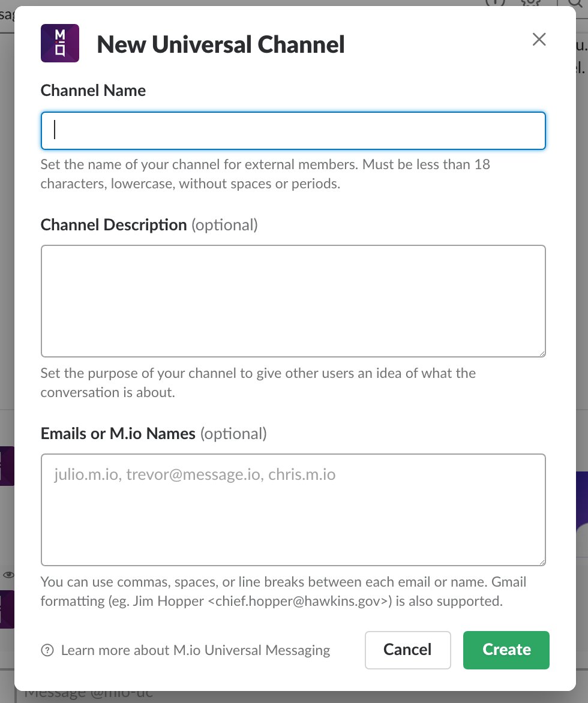Click the eye icon behind the dialog
The image size is (588, 703).
point(8,575)
